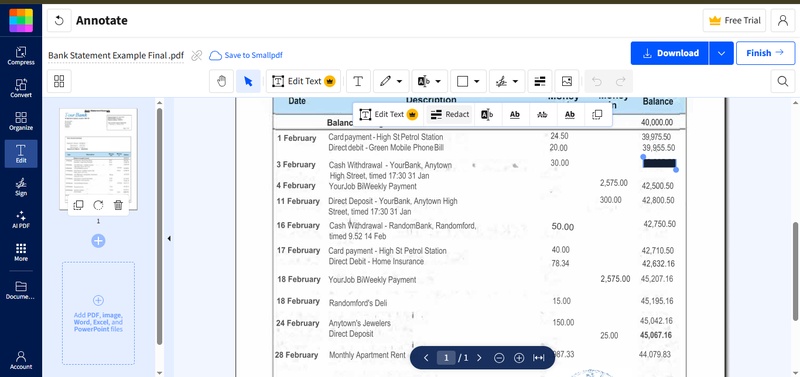Click the Finish button
This screenshot has width=800, height=377.
click(765, 53)
